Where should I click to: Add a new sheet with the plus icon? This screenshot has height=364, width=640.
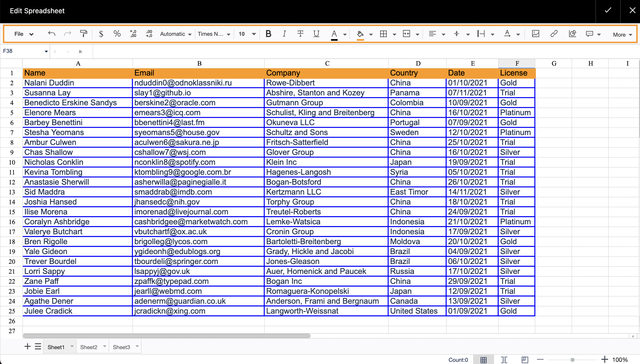click(x=28, y=346)
